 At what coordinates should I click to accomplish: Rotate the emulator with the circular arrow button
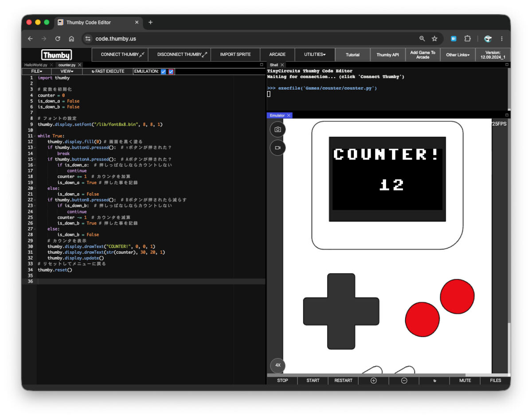pyautogui.click(x=434, y=380)
